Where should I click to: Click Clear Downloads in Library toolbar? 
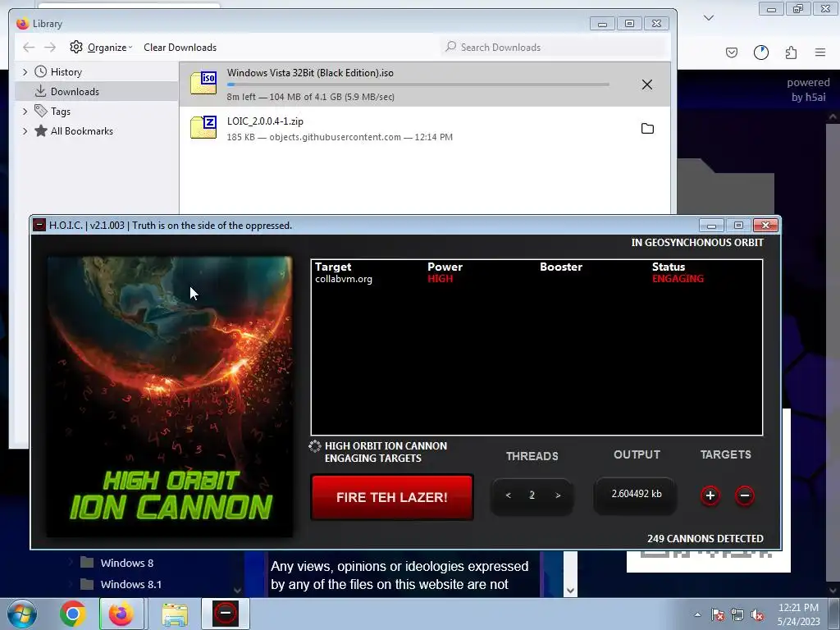(x=180, y=47)
